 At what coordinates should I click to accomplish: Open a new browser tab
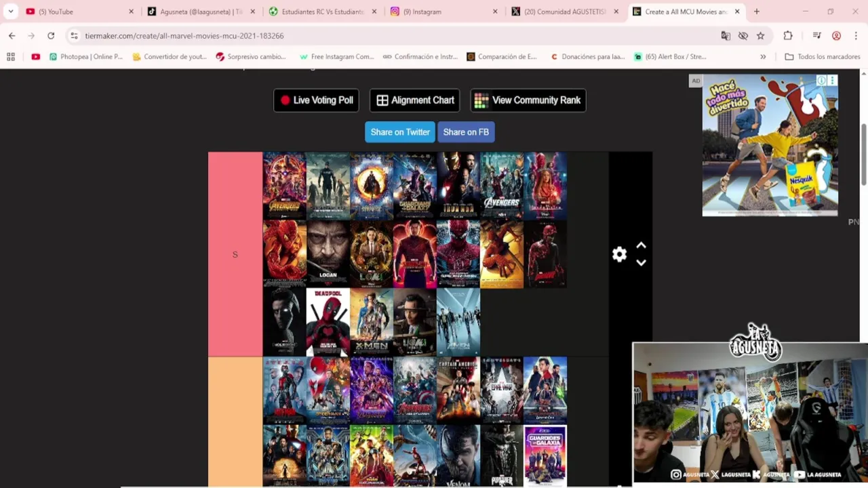(x=757, y=12)
